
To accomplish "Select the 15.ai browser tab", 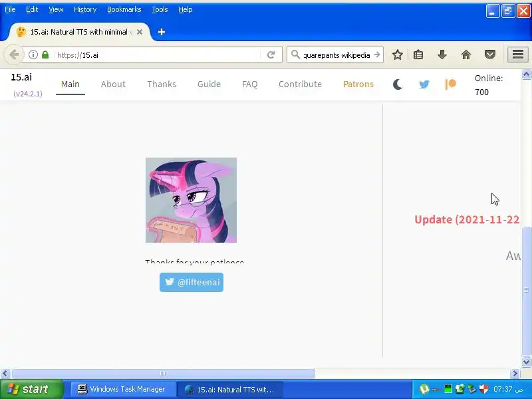I will 78,32.
